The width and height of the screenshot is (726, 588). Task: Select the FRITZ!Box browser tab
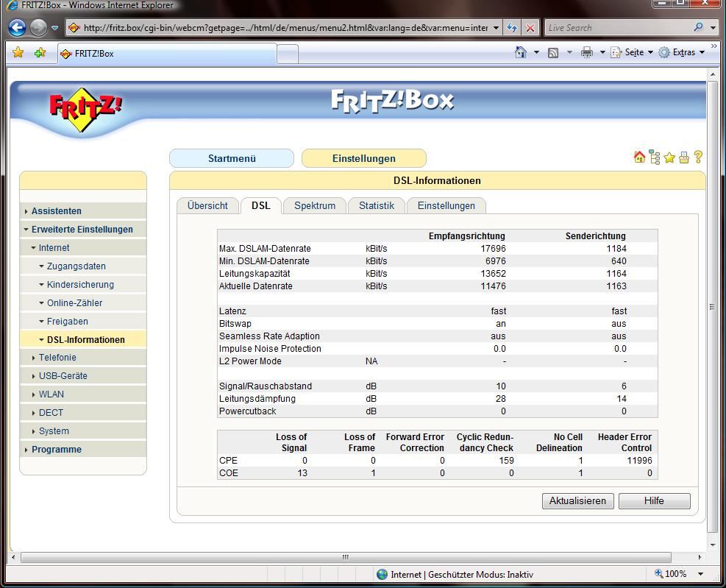coord(167,53)
